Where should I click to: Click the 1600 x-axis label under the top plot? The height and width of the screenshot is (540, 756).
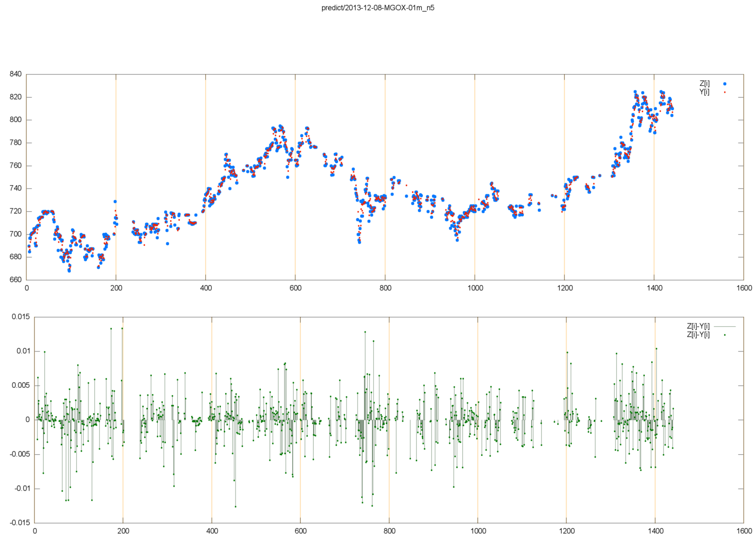point(744,288)
